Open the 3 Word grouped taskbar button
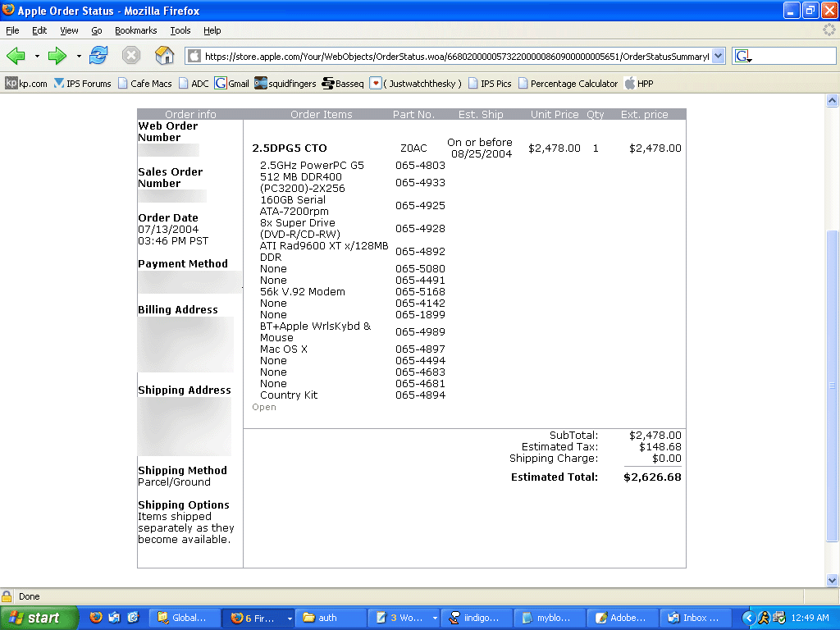The image size is (840, 630). (404, 618)
